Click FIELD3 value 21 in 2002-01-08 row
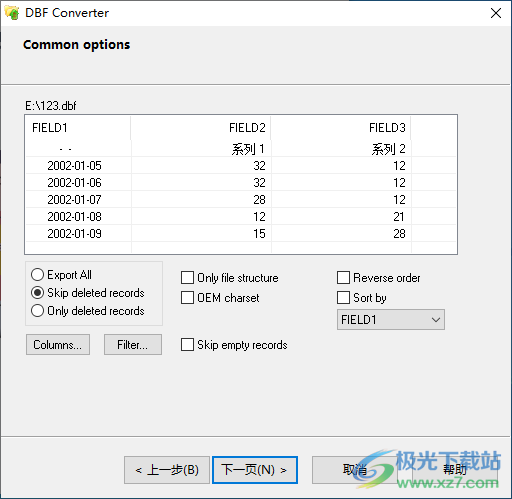 [341, 217]
